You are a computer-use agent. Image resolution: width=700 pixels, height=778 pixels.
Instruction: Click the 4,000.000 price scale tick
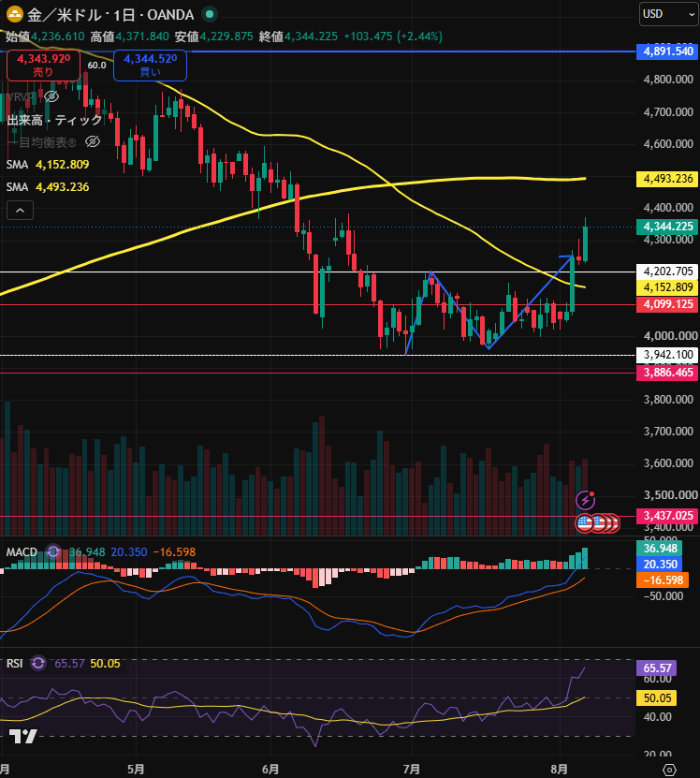click(x=670, y=336)
